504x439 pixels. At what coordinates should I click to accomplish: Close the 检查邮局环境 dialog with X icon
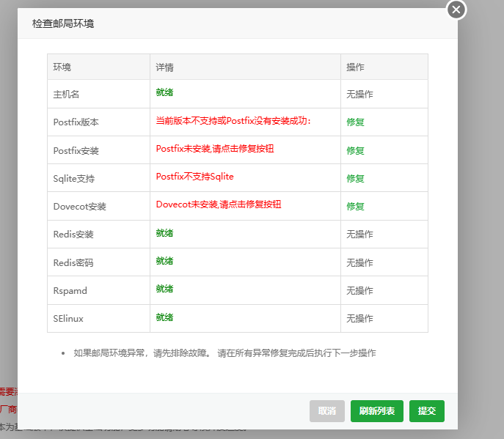[456, 10]
